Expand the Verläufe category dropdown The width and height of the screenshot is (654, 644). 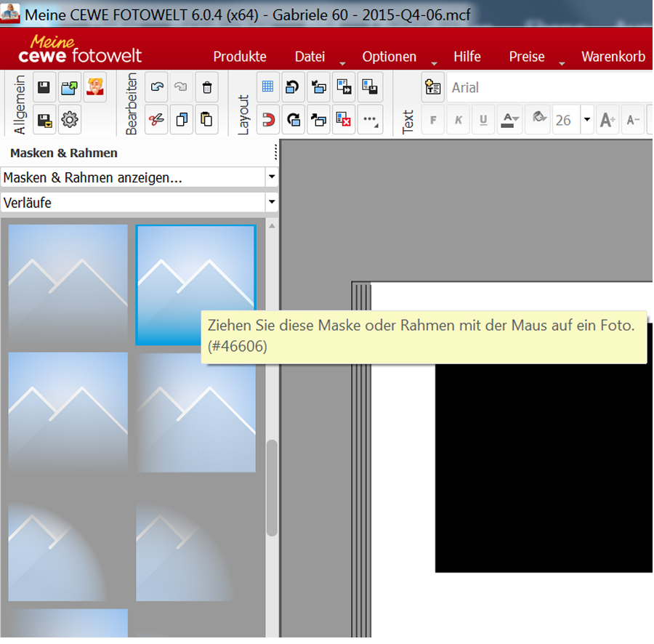272,203
